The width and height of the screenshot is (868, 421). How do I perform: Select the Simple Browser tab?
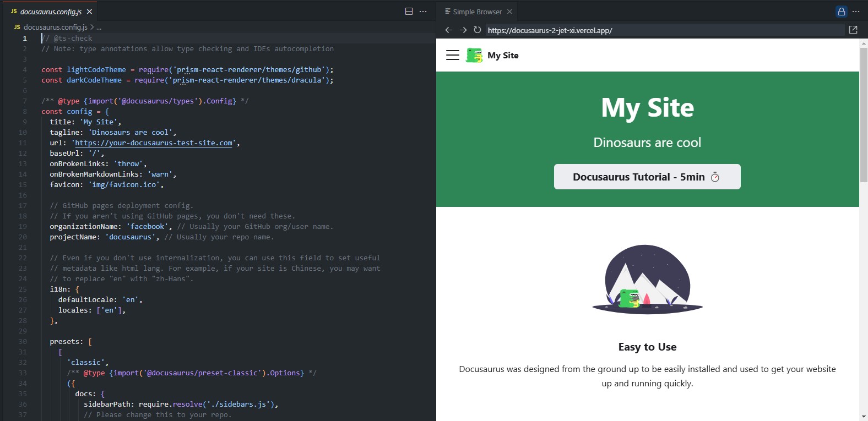pyautogui.click(x=477, y=12)
